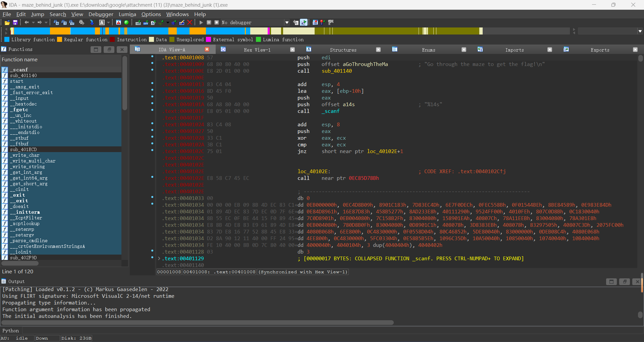Open the Debugger menu
The height and width of the screenshot is (342, 644).
101,14
